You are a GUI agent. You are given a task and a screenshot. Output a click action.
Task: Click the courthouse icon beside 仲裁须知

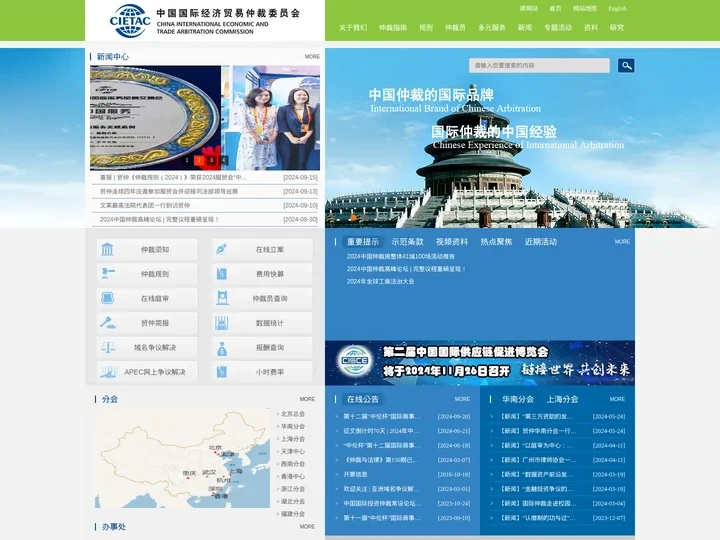coord(107,249)
